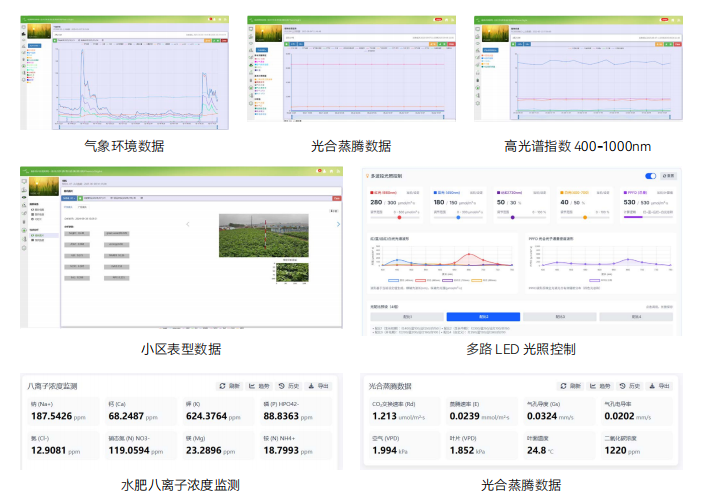712x493 pixels.
Task: Go to previous field photo with left arrow
Action: 189,224
